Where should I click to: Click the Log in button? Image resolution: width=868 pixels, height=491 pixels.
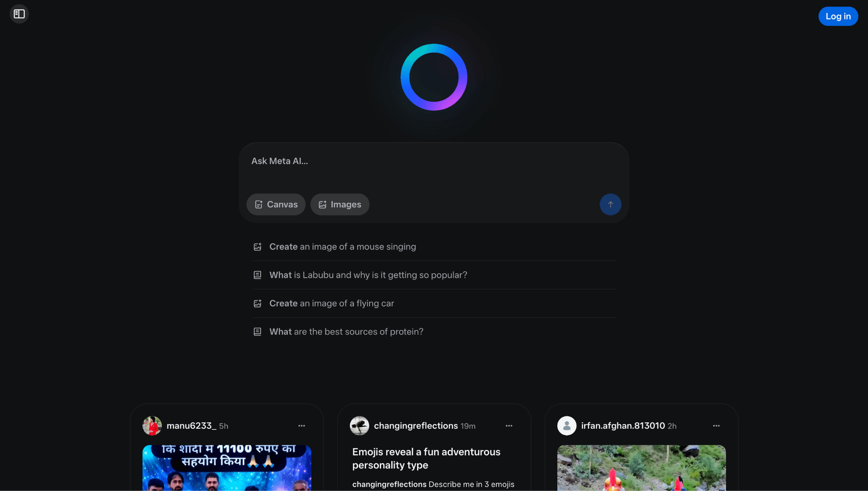click(838, 16)
